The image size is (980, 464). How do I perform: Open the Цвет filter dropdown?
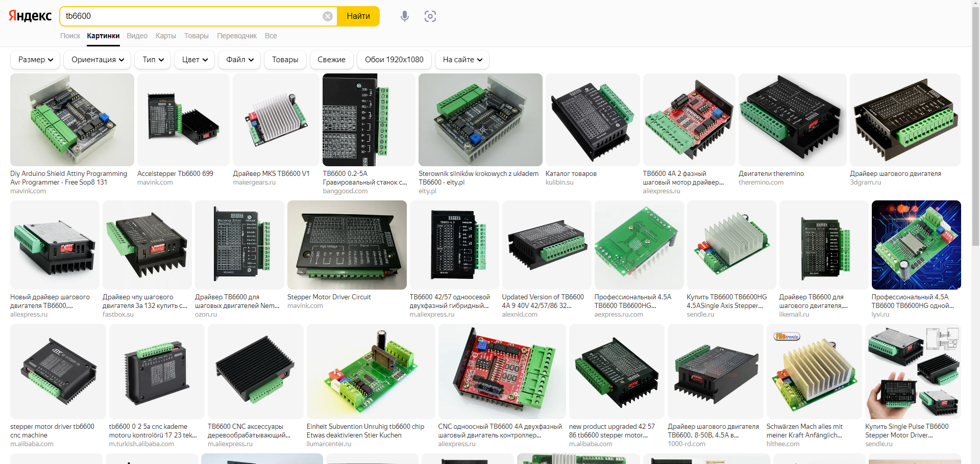[194, 60]
